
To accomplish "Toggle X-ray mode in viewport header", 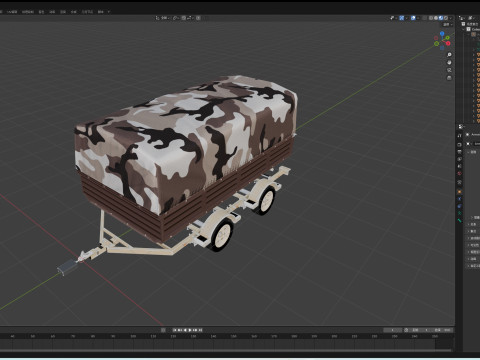I will point(425,18).
